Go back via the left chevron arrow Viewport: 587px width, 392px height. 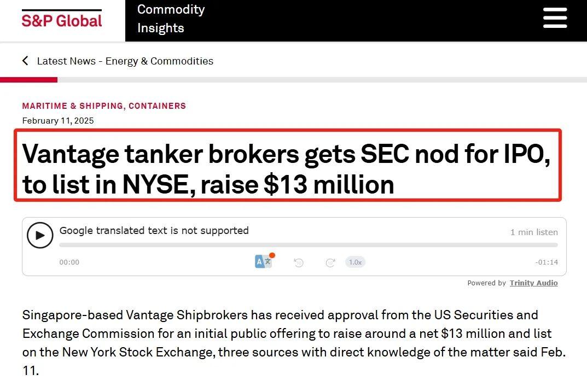coord(25,61)
